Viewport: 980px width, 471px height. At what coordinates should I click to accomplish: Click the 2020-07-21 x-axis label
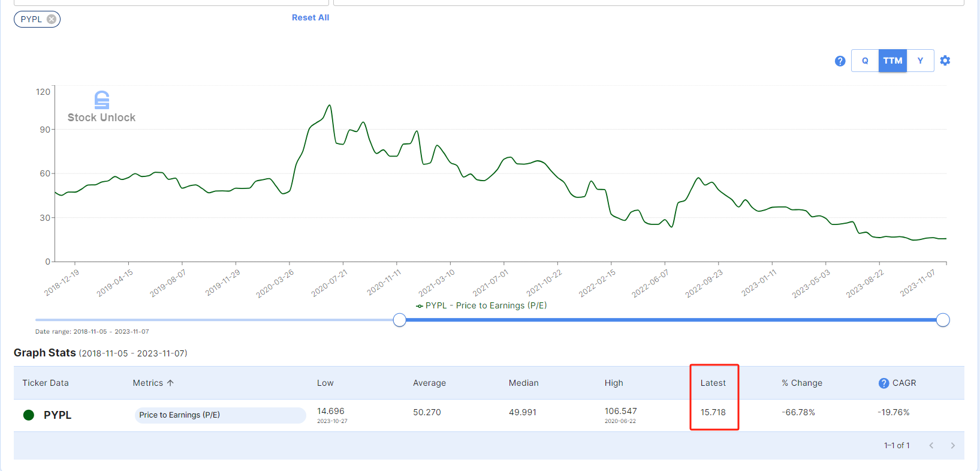point(330,283)
